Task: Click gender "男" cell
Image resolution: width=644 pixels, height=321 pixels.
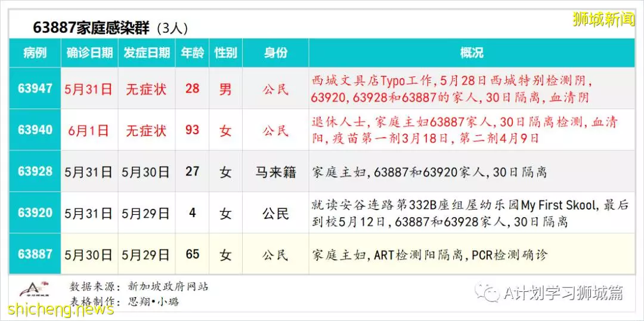Action: tap(225, 89)
